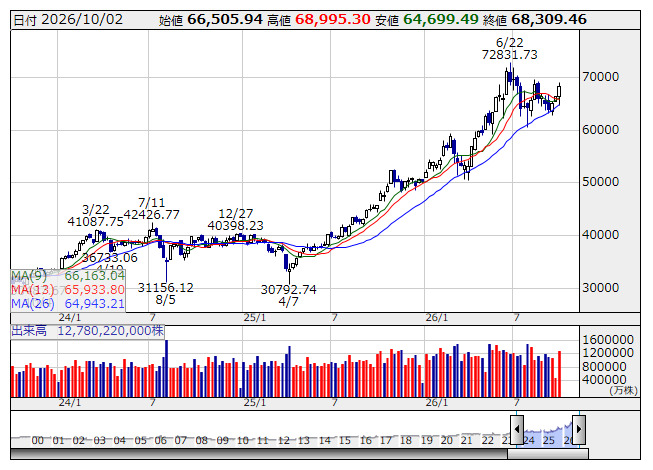Click year 22 in the range navigator
The height and width of the screenshot is (470, 653).
point(488,440)
